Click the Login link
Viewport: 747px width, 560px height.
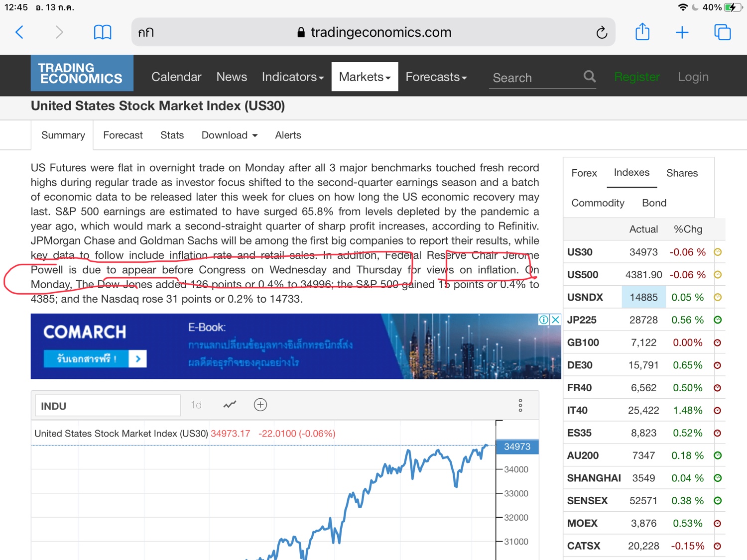click(693, 77)
